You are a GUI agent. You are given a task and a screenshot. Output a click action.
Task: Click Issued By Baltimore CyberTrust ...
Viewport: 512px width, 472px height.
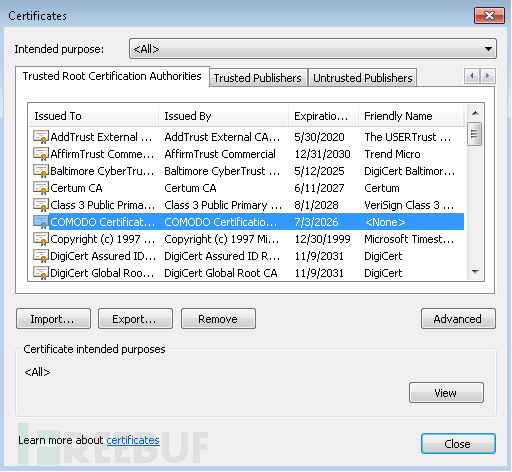click(x=222, y=171)
